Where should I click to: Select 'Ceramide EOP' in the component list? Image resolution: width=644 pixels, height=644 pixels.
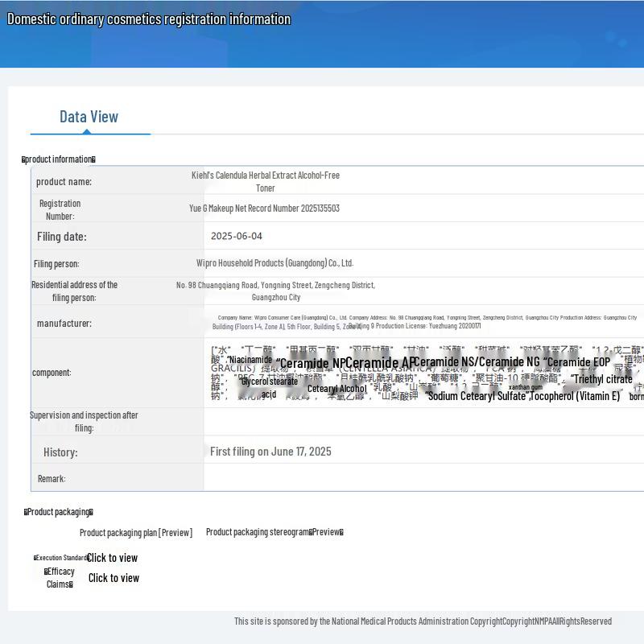tap(577, 361)
